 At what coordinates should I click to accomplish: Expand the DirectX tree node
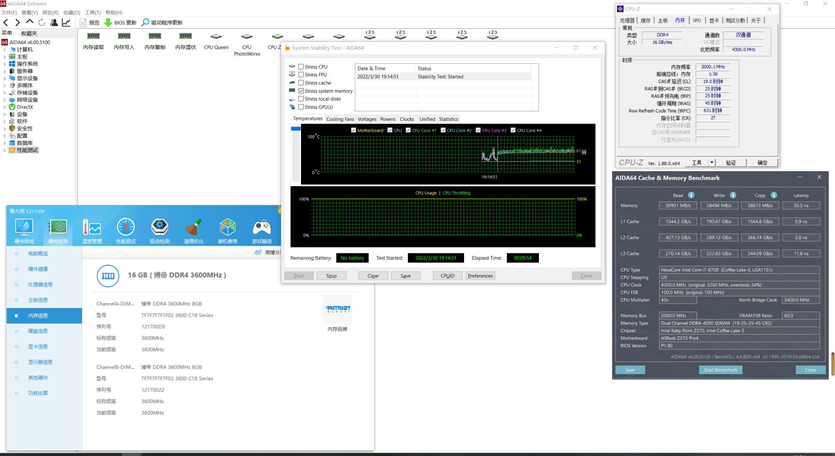(x=5, y=107)
